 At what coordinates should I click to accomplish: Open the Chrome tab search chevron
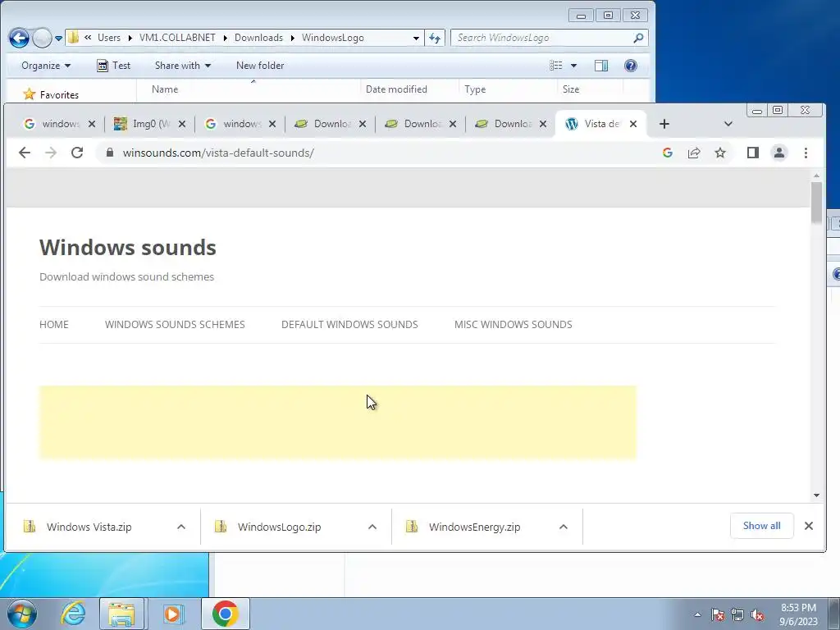tap(728, 124)
